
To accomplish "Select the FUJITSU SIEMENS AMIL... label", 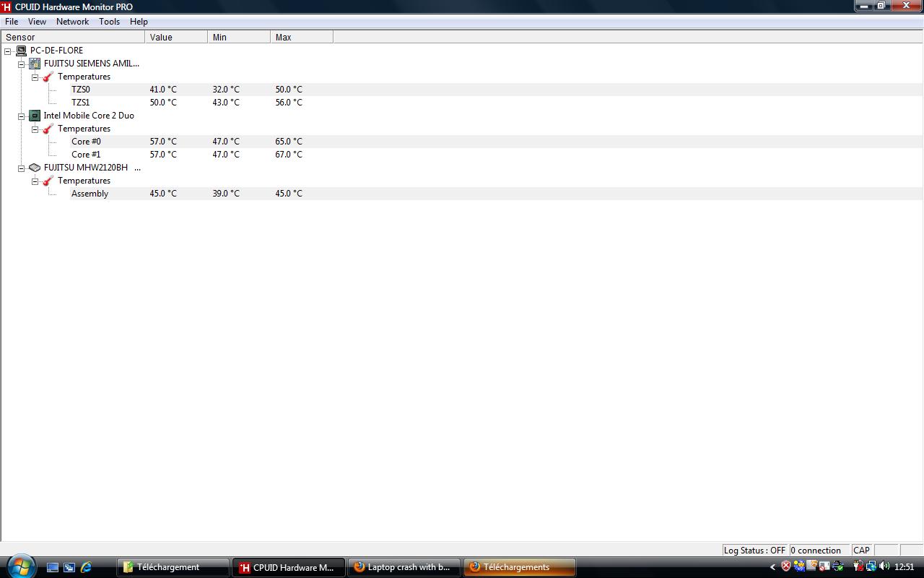I will click(x=92, y=64).
